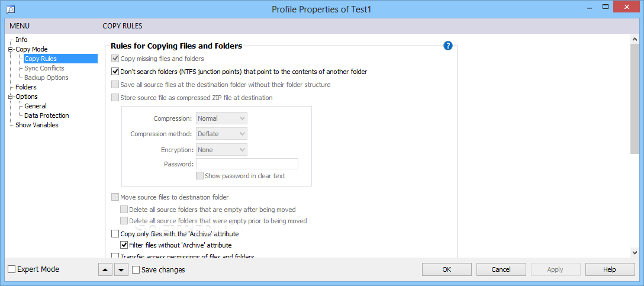Check Copy only files with 'Archive' attribute
644x286 pixels.
click(115, 234)
